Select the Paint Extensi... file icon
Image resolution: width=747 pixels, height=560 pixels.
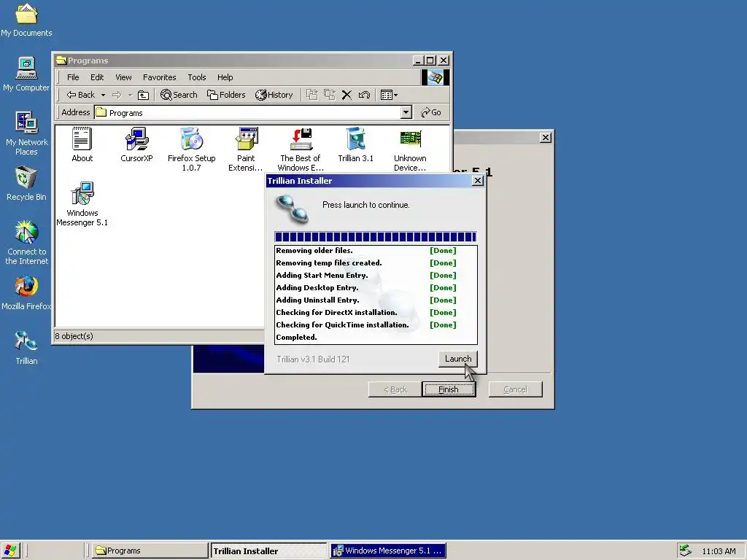pyautogui.click(x=246, y=149)
